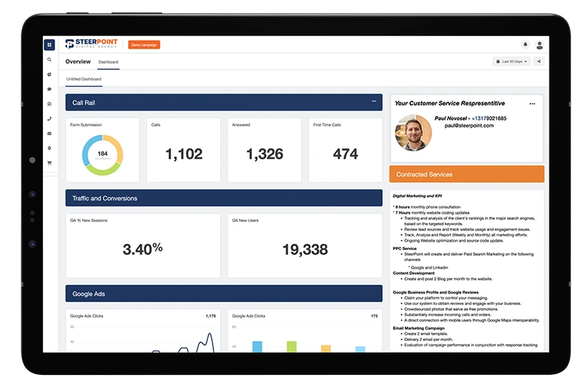Open the Last 30 Days date dropdown
The height and width of the screenshot is (390, 588).
pos(512,62)
